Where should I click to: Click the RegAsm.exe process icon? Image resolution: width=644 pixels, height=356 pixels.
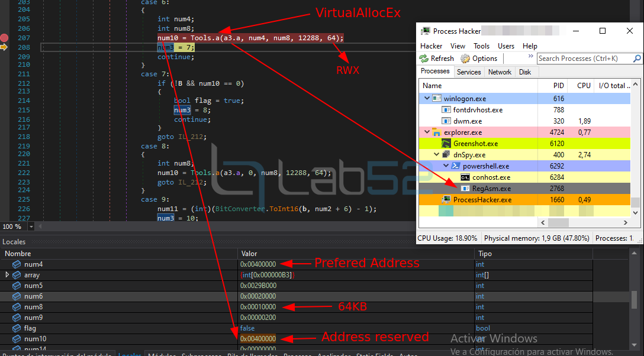click(x=465, y=189)
